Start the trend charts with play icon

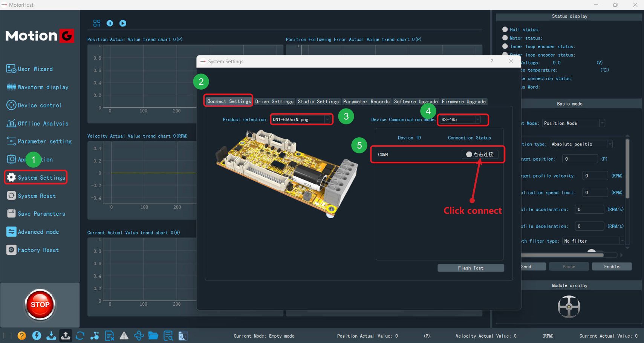(123, 23)
